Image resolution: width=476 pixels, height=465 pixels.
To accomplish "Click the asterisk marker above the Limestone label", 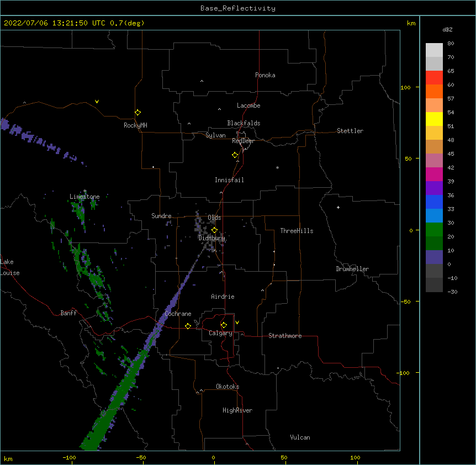I will pyautogui.click(x=85, y=191).
